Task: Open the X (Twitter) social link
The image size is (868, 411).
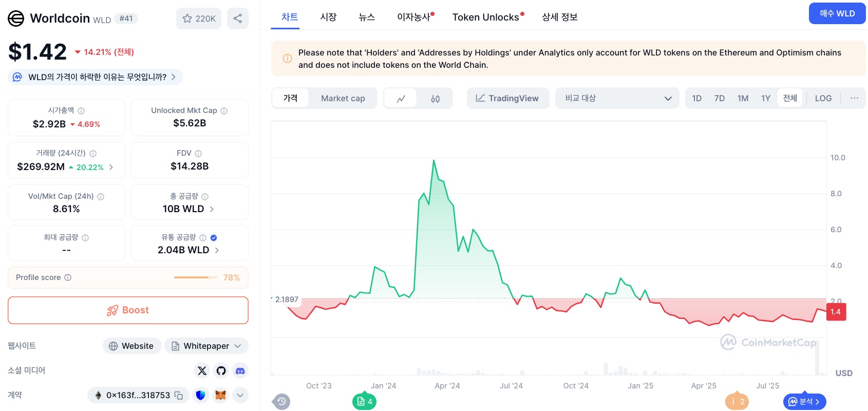Action: pos(202,370)
